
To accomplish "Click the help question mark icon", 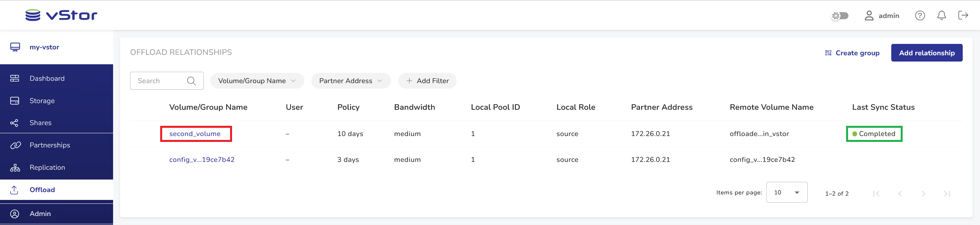I will 920,15.
